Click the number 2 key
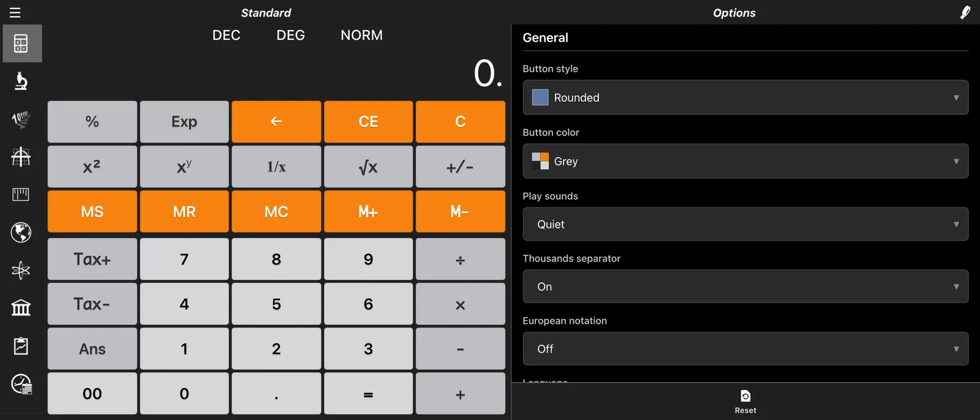Viewport: 980px width, 420px height. [x=276, y=349]
